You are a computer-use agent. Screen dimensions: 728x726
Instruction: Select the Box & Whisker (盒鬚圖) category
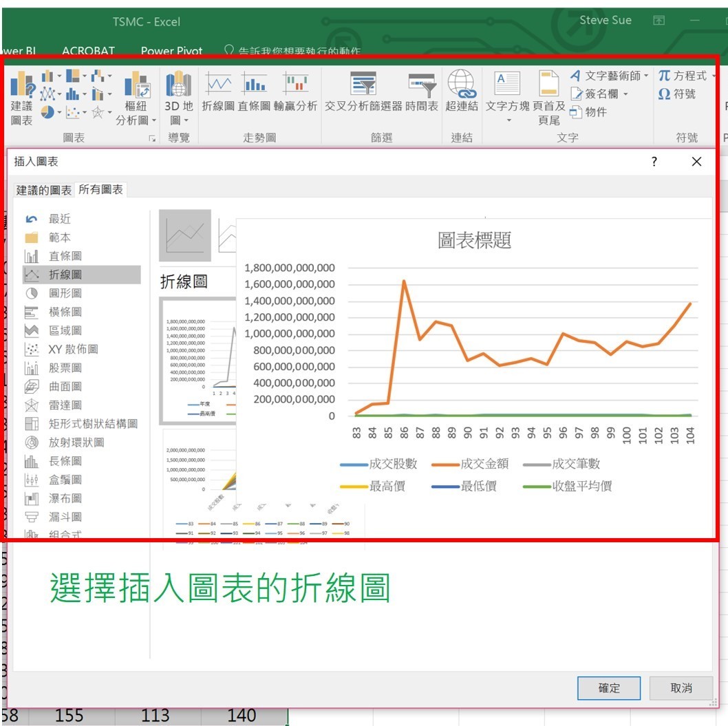(x=81, y=480)
